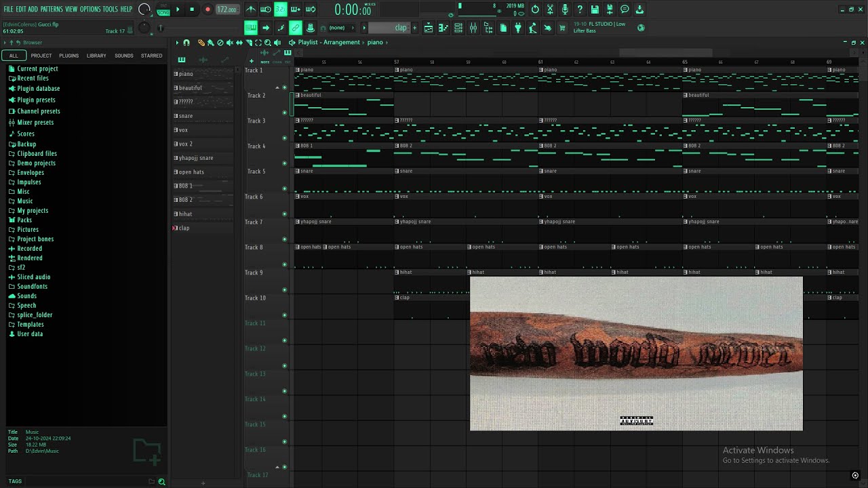This screenshot has width=868, height=488.
Task: Toggle the overdub blend recording icon
Action: point(296,9)
